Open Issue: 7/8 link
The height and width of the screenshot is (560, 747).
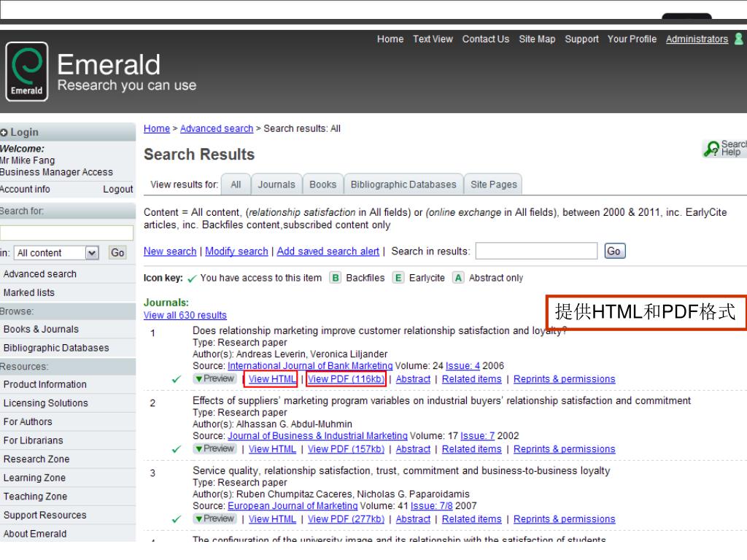tap(432, 506)
